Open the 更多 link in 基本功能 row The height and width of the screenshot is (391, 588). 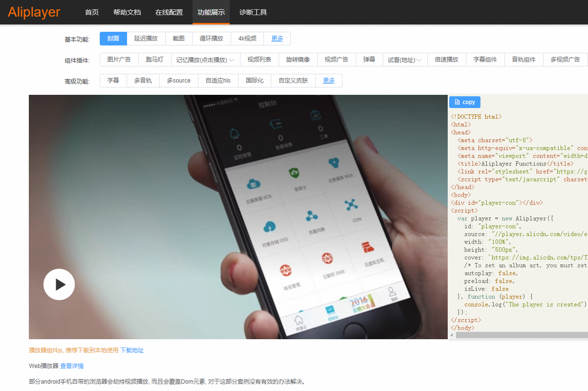point(277,39)
